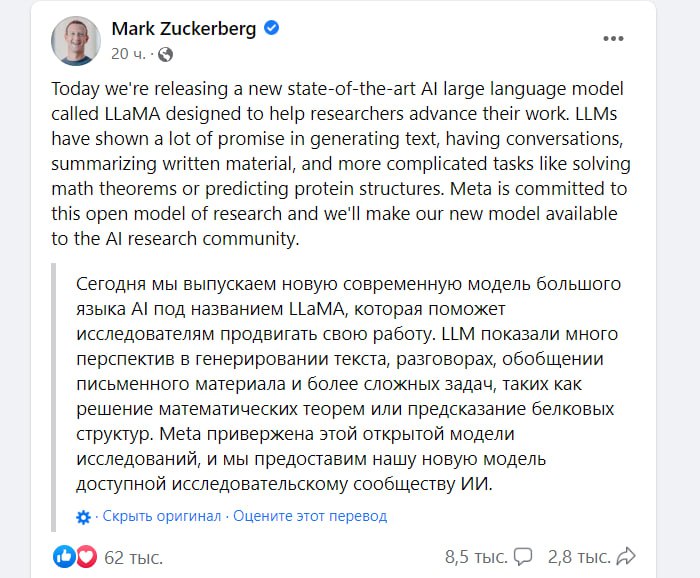
Task: Open the Mark Zuckerberg profile name link
Action: pyautogui.click(x=182, y=28)
